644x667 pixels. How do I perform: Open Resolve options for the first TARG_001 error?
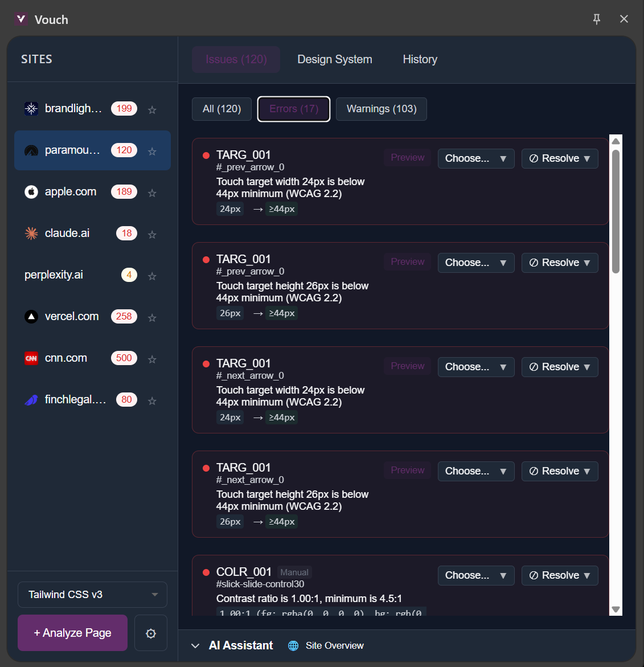click(560, 158)
